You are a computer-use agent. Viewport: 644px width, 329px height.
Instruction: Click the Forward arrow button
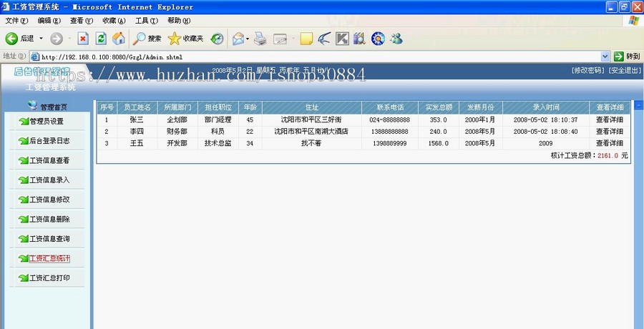point(57,39)
